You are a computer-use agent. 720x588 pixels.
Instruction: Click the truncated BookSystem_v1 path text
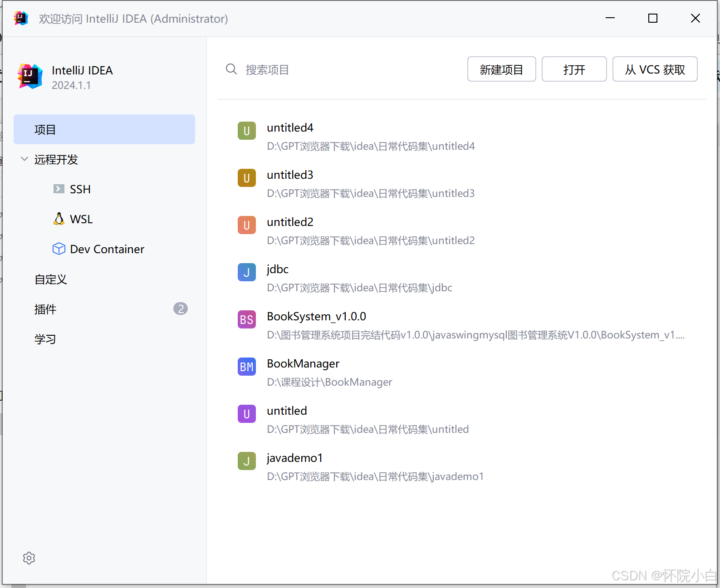click(x=476, y=335)
